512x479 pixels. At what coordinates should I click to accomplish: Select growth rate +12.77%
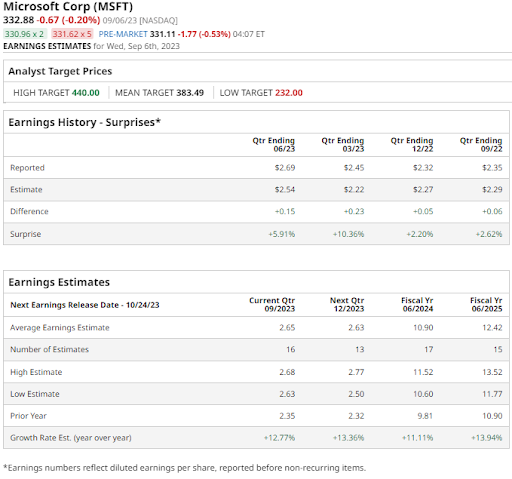click(x=279, y=438)
